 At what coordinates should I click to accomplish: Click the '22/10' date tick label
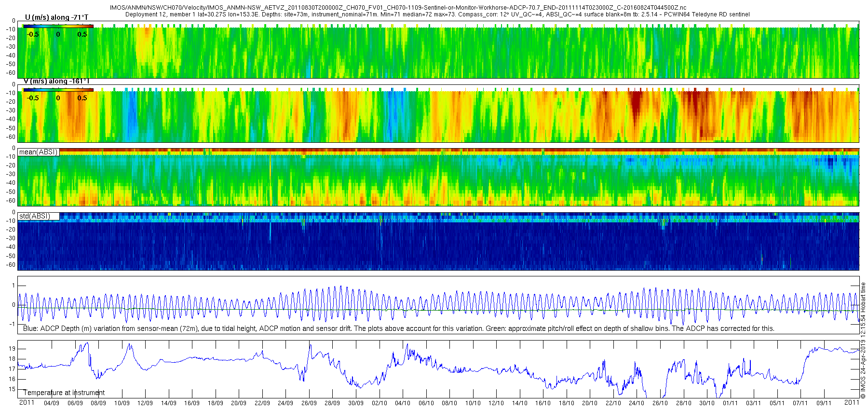(613, 403)
